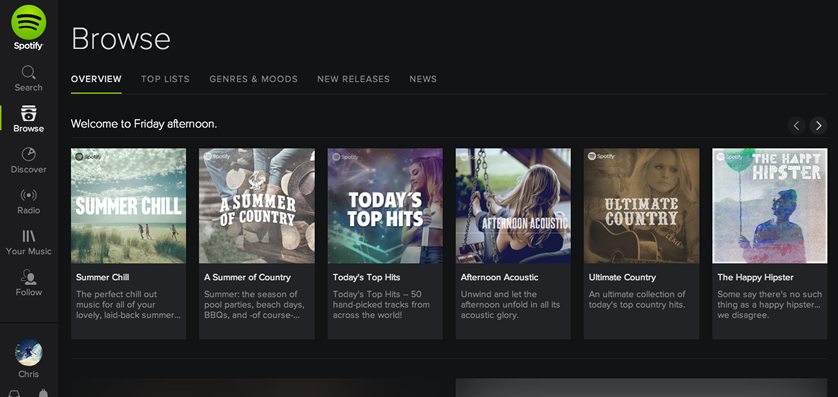Open Today's Top Hits cover art

pyautogui.click(x=385, y=206)
